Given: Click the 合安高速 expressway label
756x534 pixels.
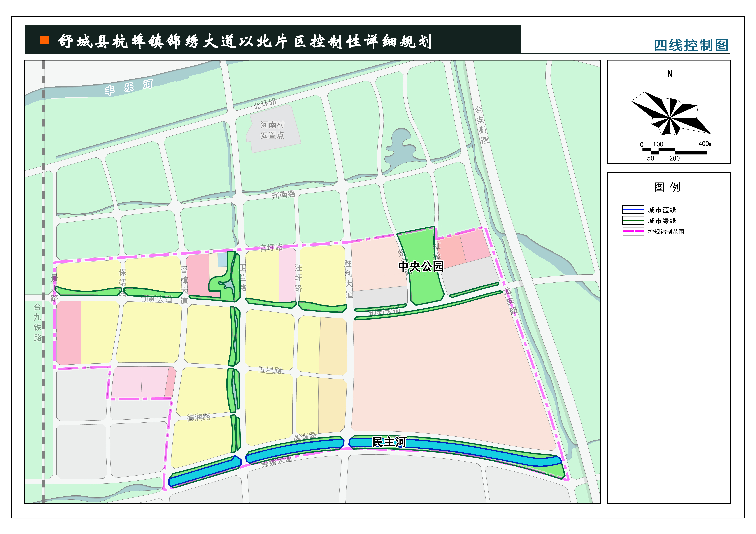Looking at the screenshot, I should (x=482, y=125).
